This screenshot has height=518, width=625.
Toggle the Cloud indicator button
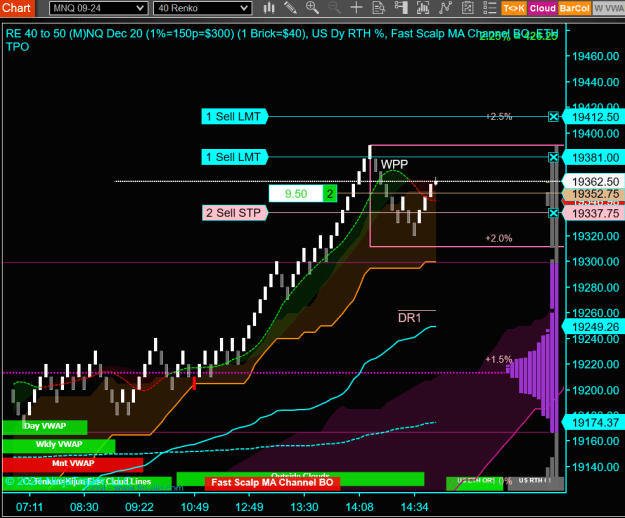click(542, 8)
